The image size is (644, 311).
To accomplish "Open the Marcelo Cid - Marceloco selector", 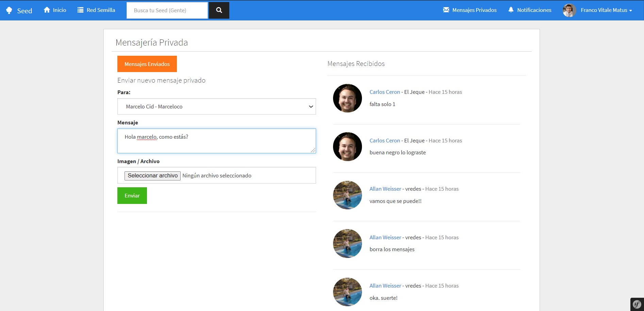I will tap(216, 106).
